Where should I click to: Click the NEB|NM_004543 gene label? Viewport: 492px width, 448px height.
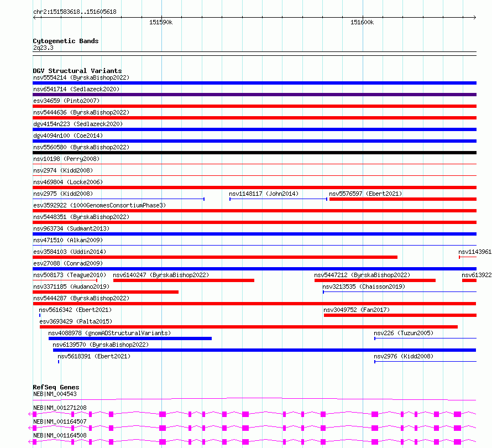click(x=55, y=394)
